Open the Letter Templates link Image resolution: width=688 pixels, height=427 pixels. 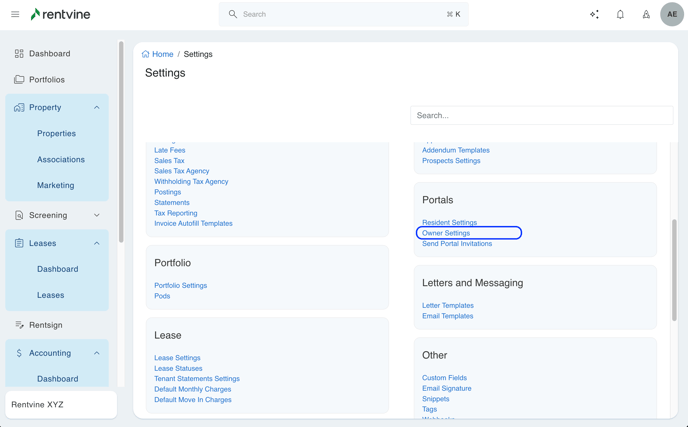[447, 306]
